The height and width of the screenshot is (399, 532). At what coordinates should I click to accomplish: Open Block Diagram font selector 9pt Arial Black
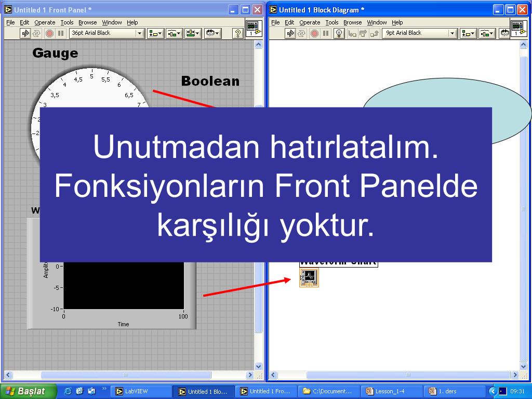(420, 33)
